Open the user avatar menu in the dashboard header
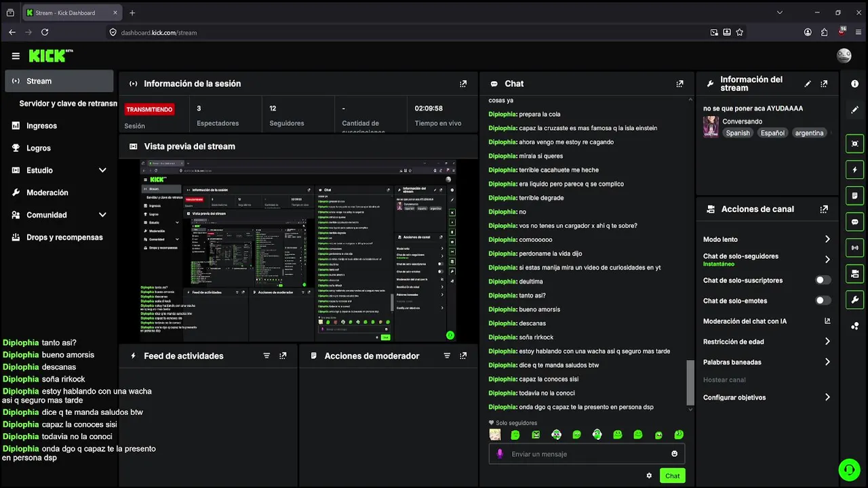Image resolution: width=868 pixels, height=488 pixels. tap(844, 56)
